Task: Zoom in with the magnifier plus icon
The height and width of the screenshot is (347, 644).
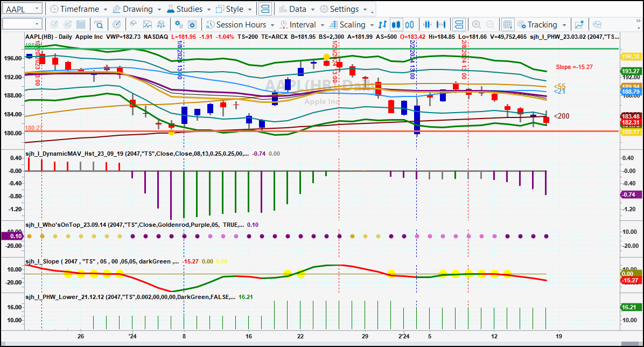Action: pos(477,25)
